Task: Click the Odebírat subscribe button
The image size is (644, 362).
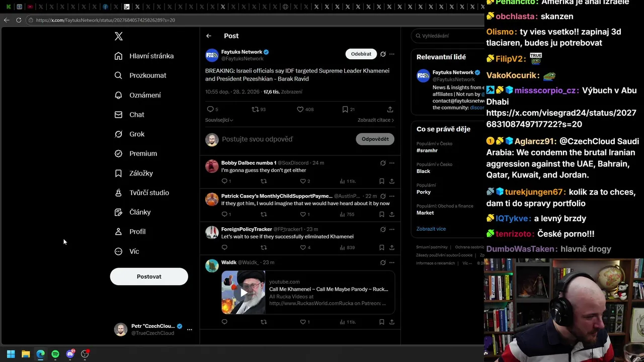Action: point(361,54)
